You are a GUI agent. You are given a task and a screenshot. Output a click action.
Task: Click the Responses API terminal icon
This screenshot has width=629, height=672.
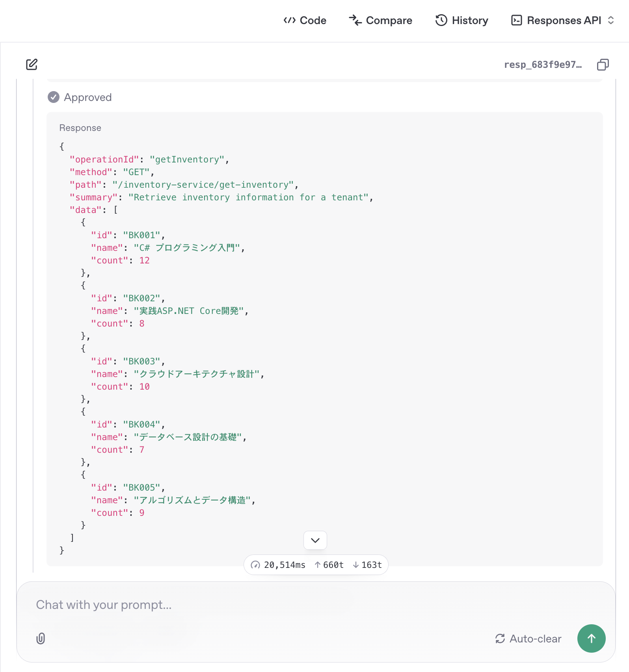point(516,21)
